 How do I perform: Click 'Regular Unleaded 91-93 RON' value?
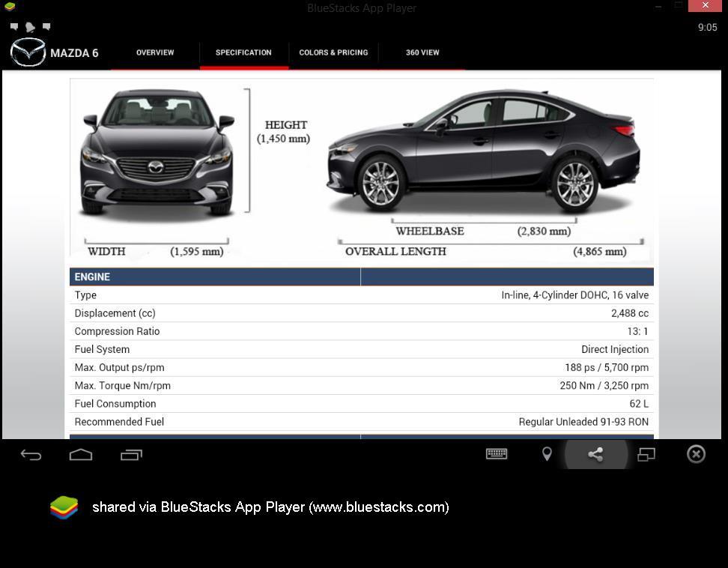(583, 422)
